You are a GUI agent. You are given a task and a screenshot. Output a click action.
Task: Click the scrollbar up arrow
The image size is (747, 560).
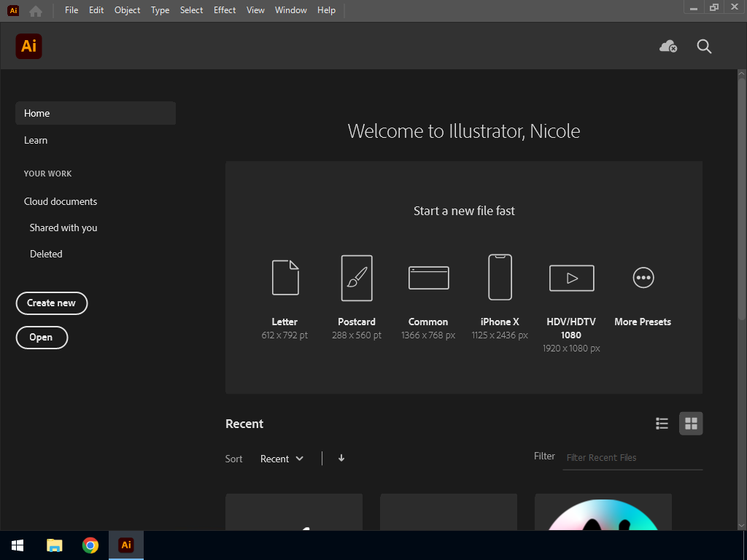[x=741, y=74]
